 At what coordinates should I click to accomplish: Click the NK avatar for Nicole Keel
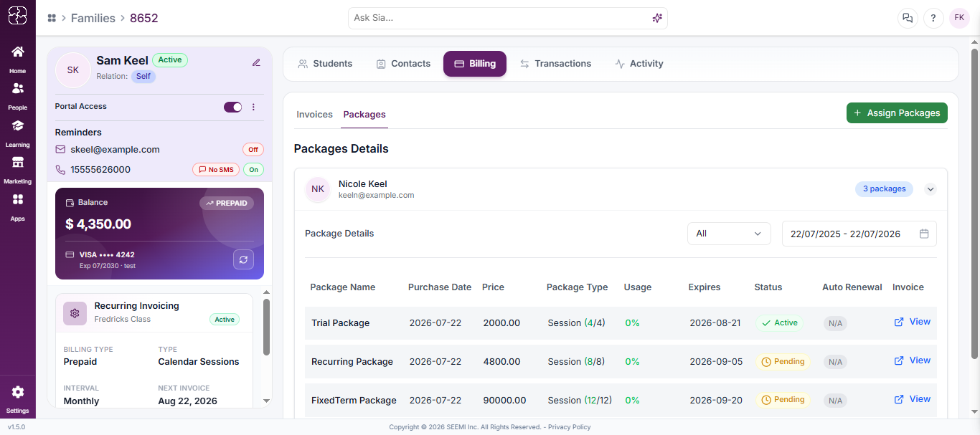[318, 189]
